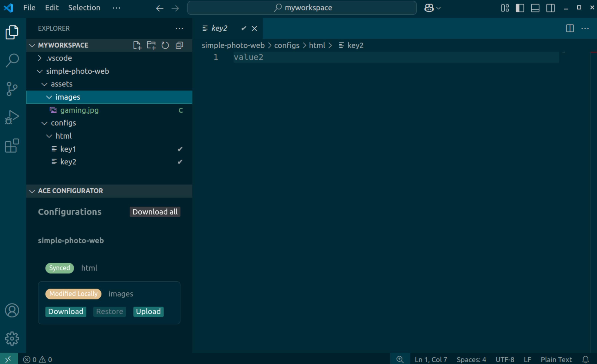Toggle the primary side bar visibility

520,8
